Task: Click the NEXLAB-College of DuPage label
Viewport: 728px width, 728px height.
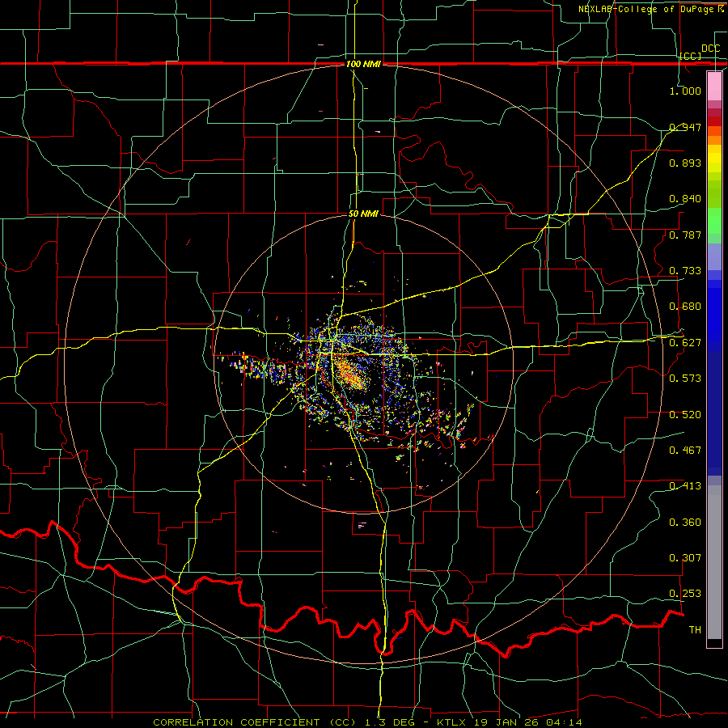Action: point(645,9)
